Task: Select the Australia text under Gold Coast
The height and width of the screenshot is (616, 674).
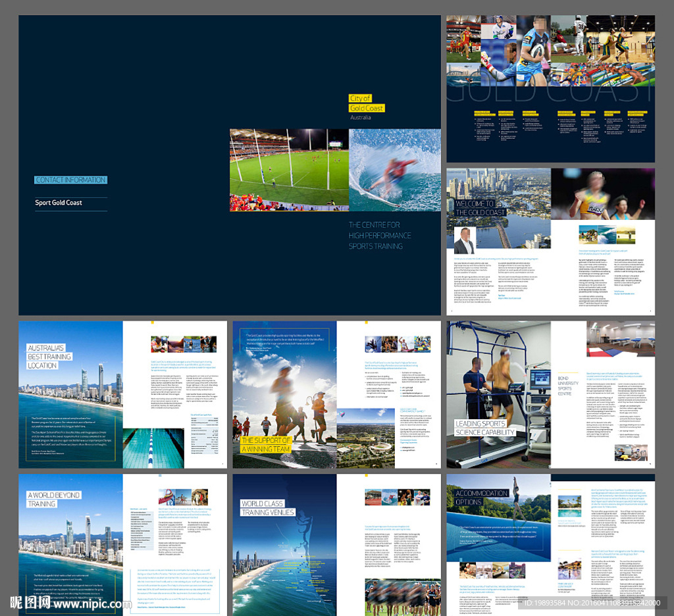Action: coord(360,117)
